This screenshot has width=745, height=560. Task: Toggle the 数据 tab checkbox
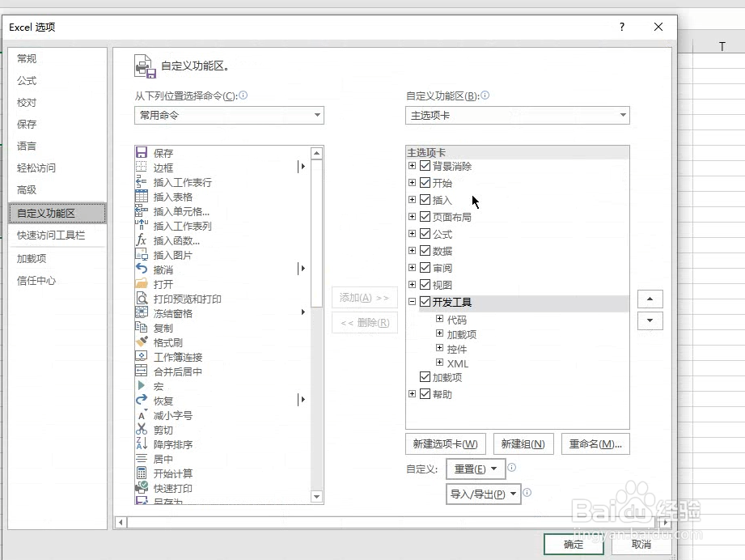(425, 251)
